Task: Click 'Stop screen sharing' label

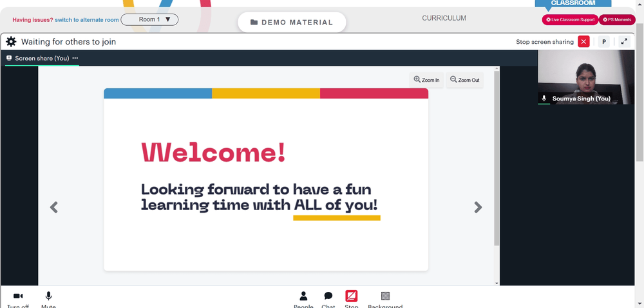Action: pyautogui.click(x=545, y=41)
